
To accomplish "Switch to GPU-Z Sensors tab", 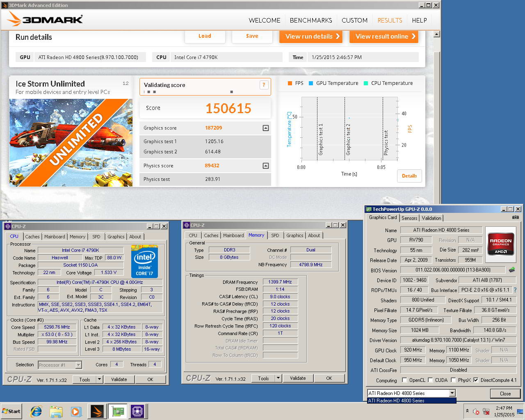I will [x=409, y=218].
